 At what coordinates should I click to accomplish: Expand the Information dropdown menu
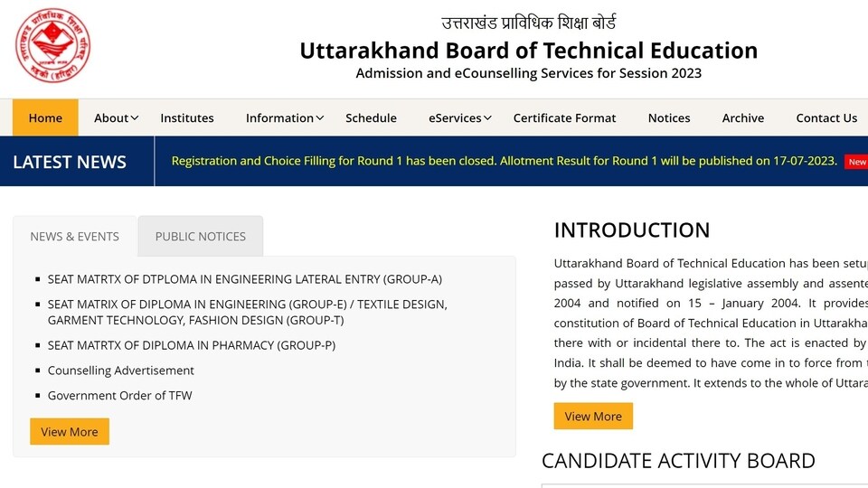point(285,117)
